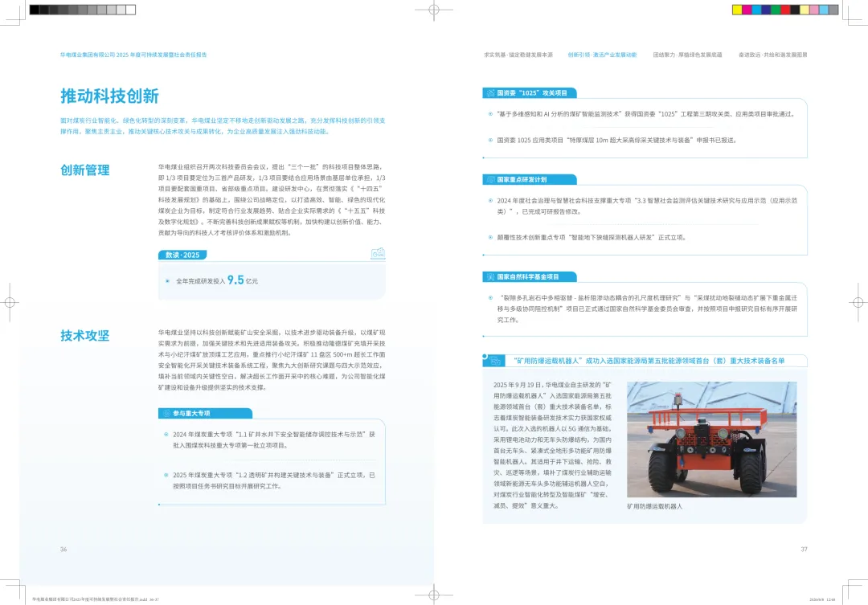Image resolution: width=868 pixels, height=605 pixels.
Task: Click the right page number 37
Action: 804,549
